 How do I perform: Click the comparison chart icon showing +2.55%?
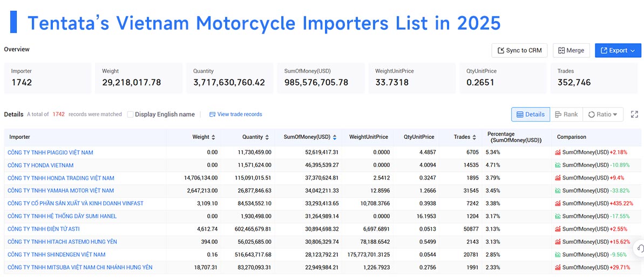pyautogui.click(x=558, y=229)
